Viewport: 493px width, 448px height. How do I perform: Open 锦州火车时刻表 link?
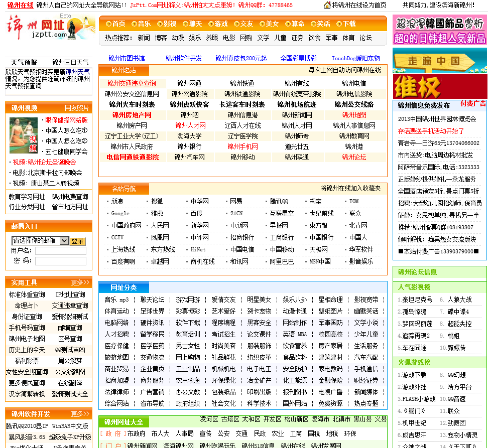(132, 105)
